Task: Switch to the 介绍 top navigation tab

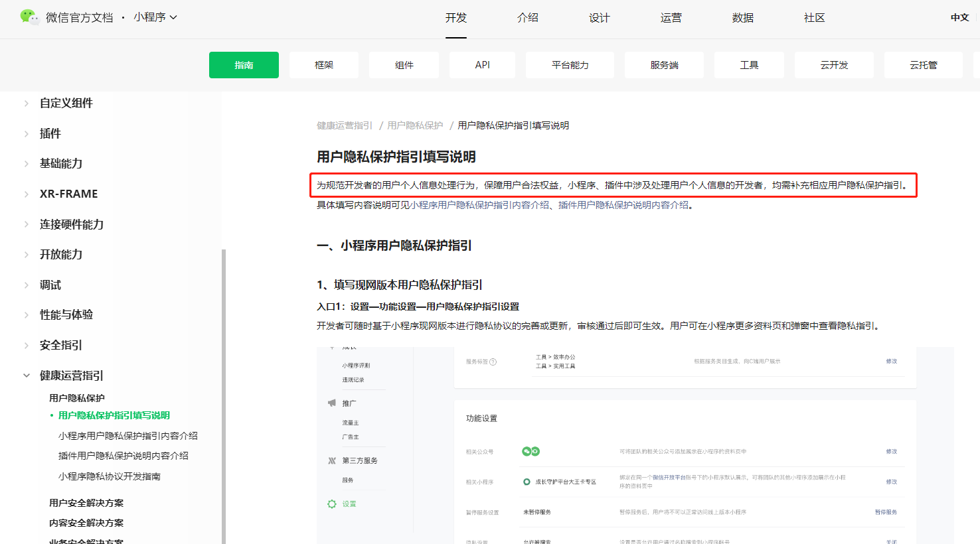Action: [527, 18]
